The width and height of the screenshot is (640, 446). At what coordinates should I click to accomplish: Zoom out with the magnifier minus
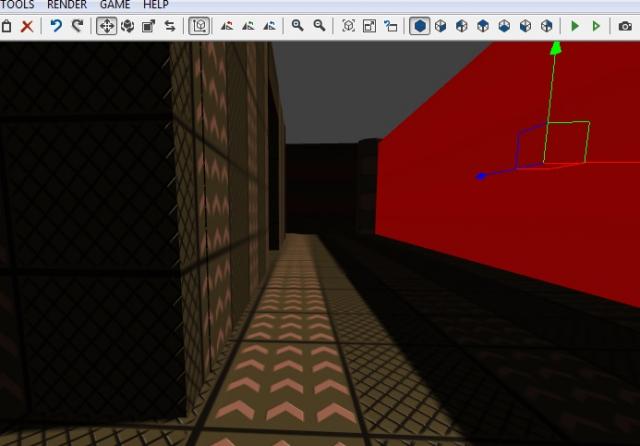tap(319, 26)
